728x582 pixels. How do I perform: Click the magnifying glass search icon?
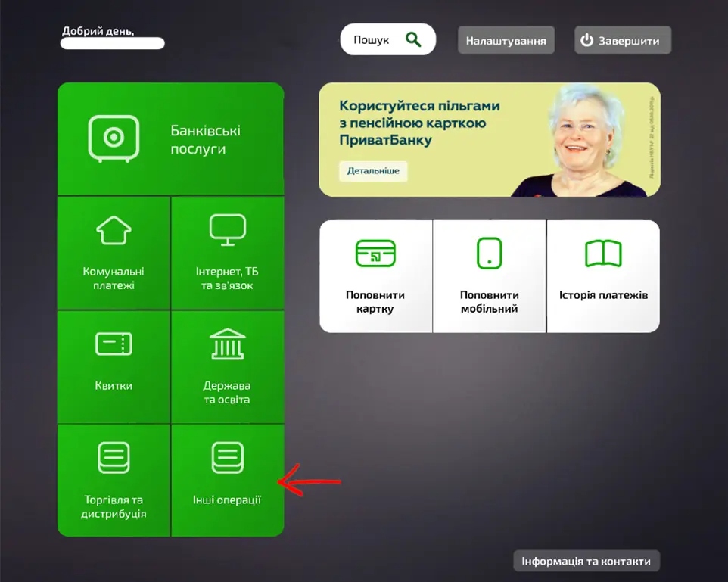[x=413, y=39]
